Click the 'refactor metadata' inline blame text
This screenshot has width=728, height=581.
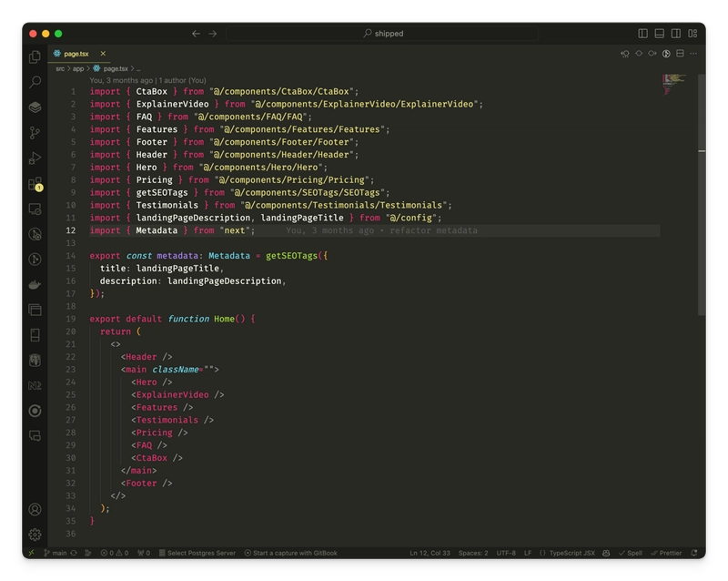pyautogui.click(x=433, y=230)
